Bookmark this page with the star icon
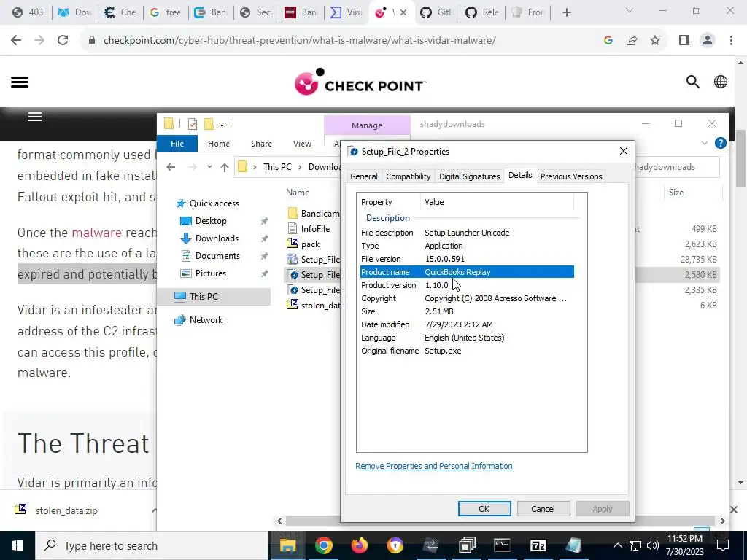Image resolution: width=747 pixels, height=560 pixels. tap(655, 41)
